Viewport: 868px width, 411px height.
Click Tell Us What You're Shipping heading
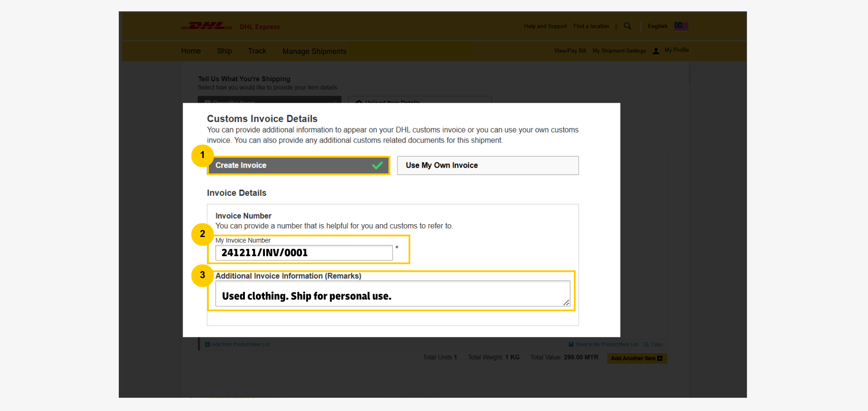[244, 79]
